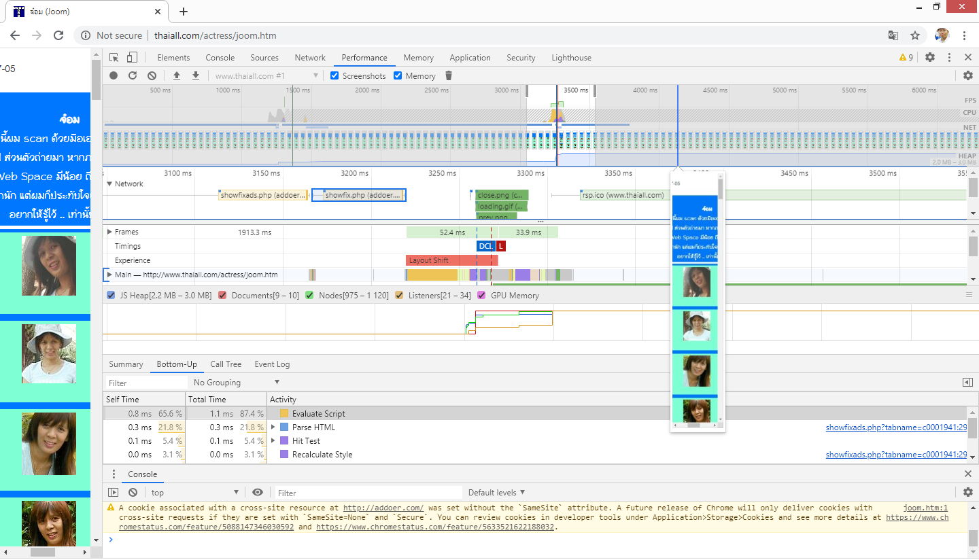Open the Default levels dropdown in the console

point(496,493)
